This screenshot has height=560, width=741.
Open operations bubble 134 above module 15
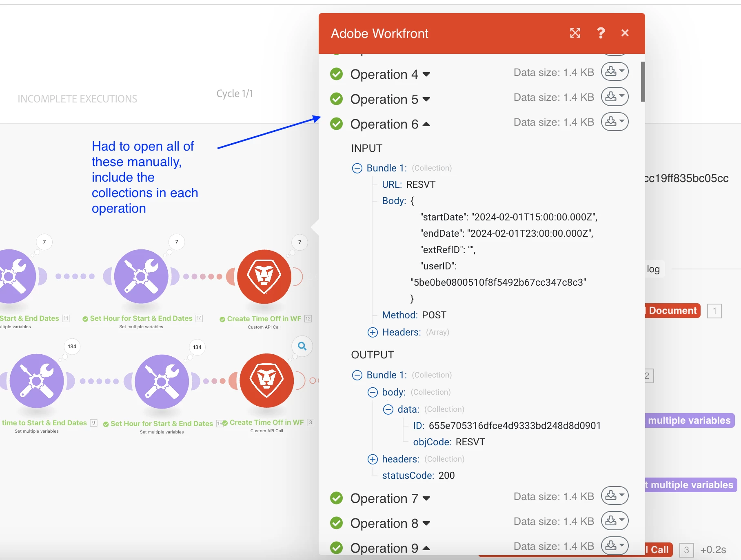pyautogui.click(x=197, y=347)
